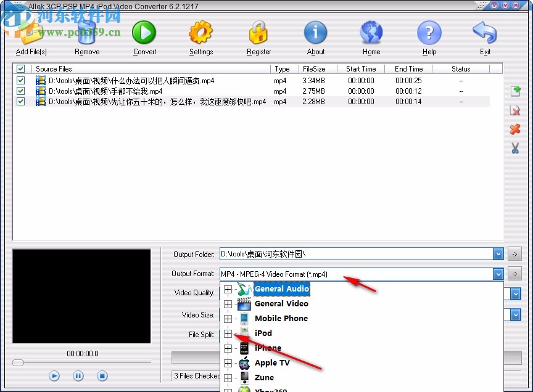The image size is (533, 392).
Task: Click the Remove File icon on right sidebar
Action: 516,110
